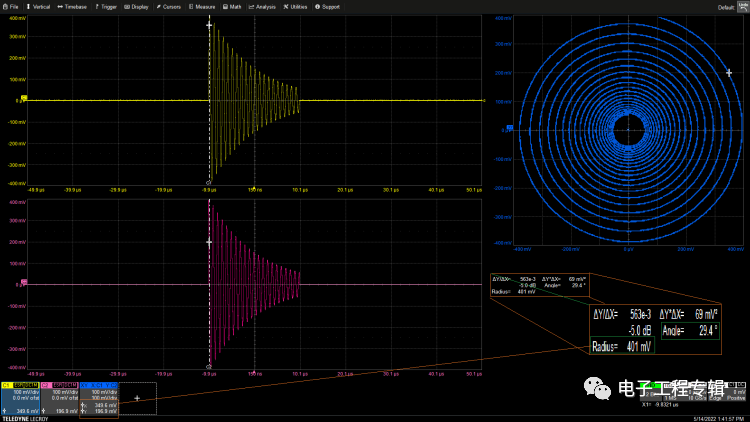The height and width of the screenshot is (422, 750).
Task: Click the Vertical arrow icon in menu bar
Action: (28, 7)
